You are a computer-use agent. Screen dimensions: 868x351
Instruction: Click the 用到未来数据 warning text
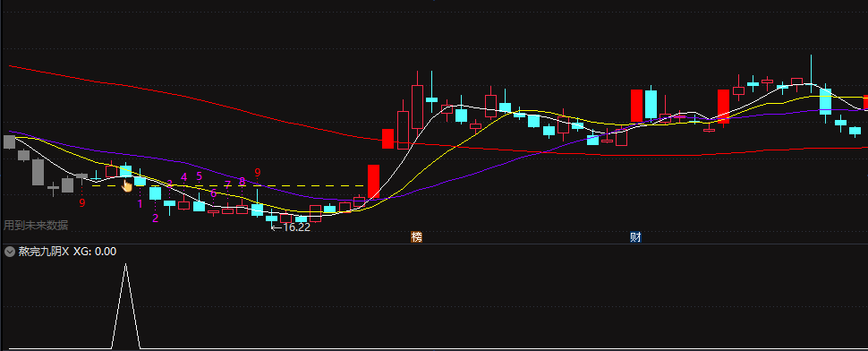point(36,225)
